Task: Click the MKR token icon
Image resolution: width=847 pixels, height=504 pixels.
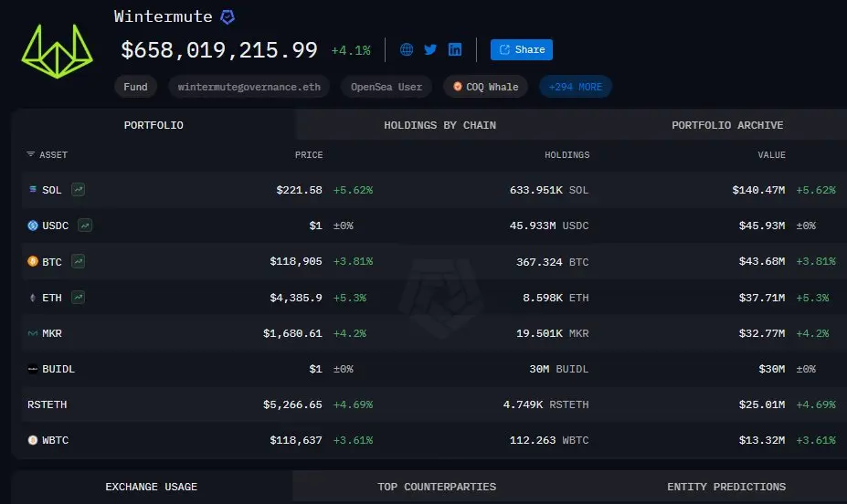Action: pyautogui.click(x=32, y=333)
